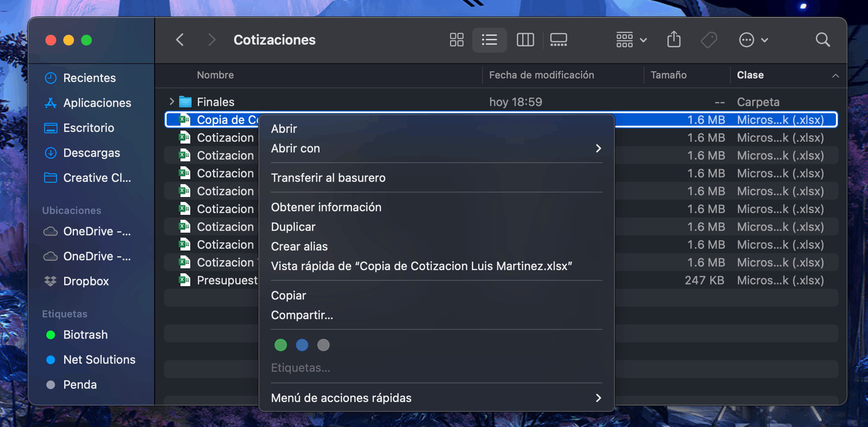The width and height of the screenshot is (868, 427).
Task: Select the gray Penda tag
Action: (x=71, y=385)
